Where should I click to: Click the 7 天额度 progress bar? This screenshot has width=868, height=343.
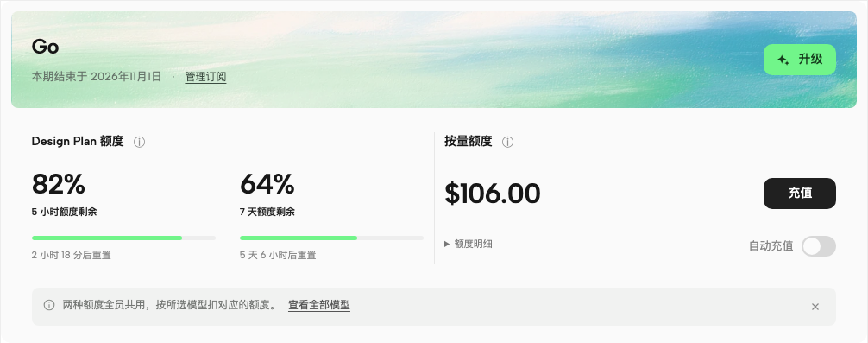pos(331,238)
